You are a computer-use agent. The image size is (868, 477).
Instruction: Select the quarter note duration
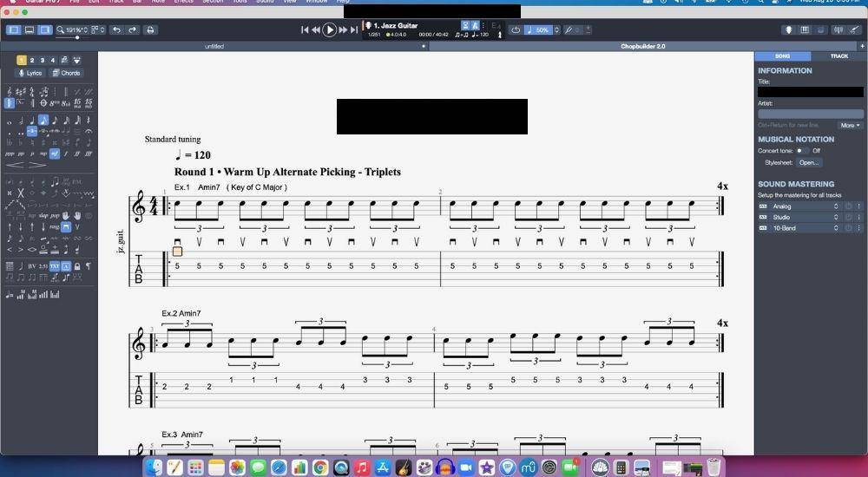(x=32, y=120)
